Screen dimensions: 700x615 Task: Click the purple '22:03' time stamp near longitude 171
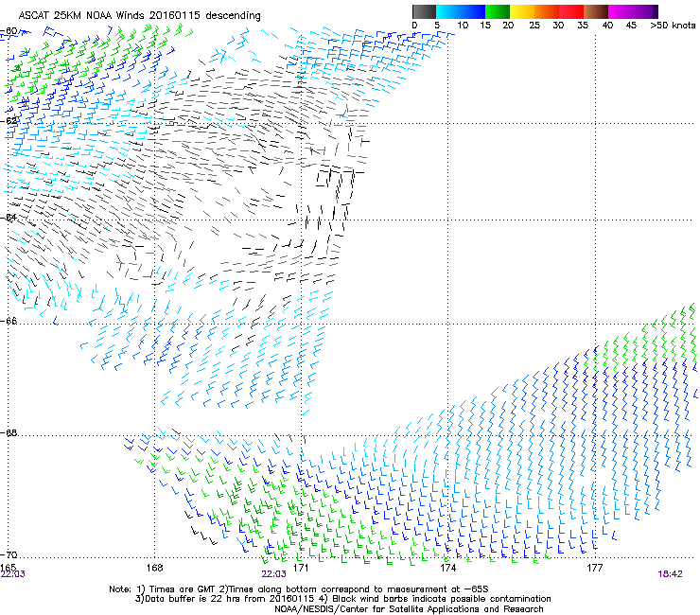tap(273, 574)
